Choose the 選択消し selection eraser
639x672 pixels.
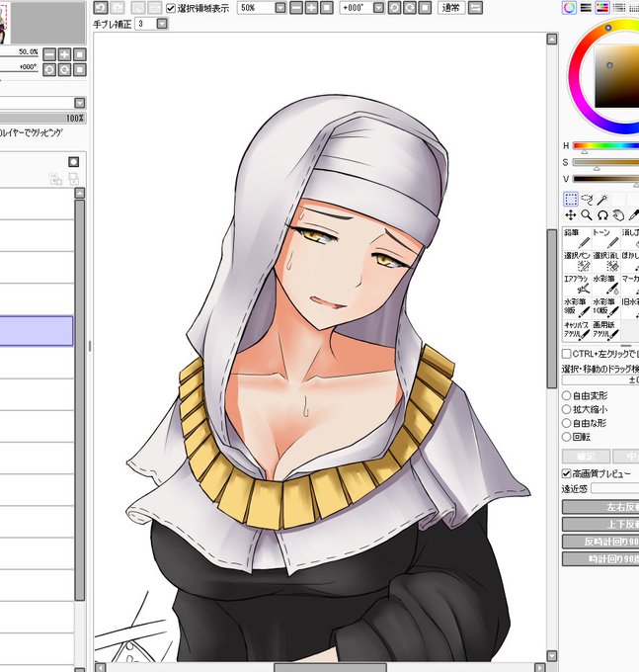pyautogui.click(x=606, y=262)
